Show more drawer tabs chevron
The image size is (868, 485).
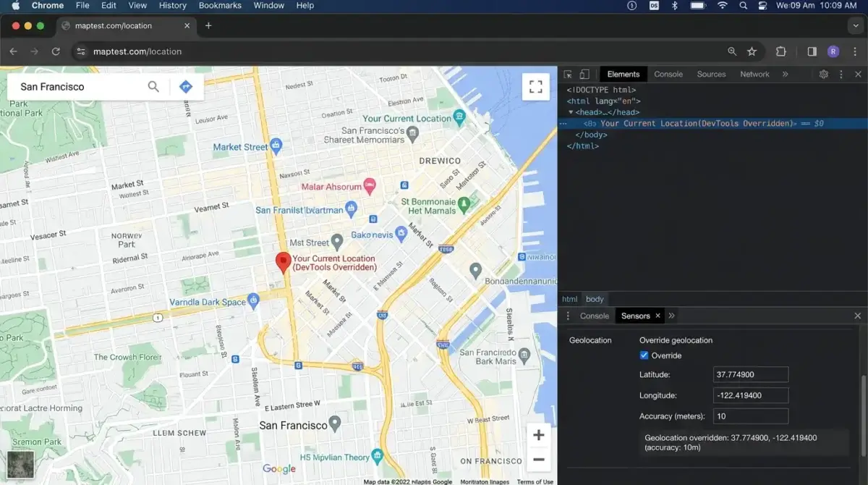tap(671, 316)
